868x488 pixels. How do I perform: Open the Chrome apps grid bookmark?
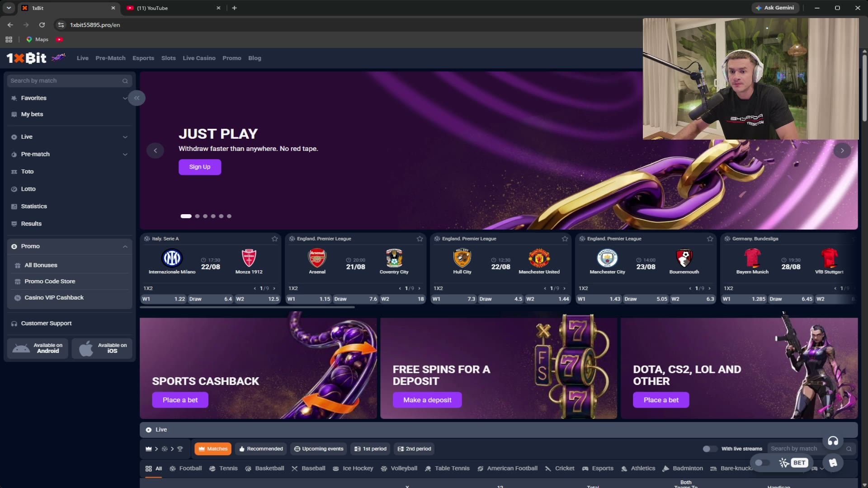(x=9, y=39)
